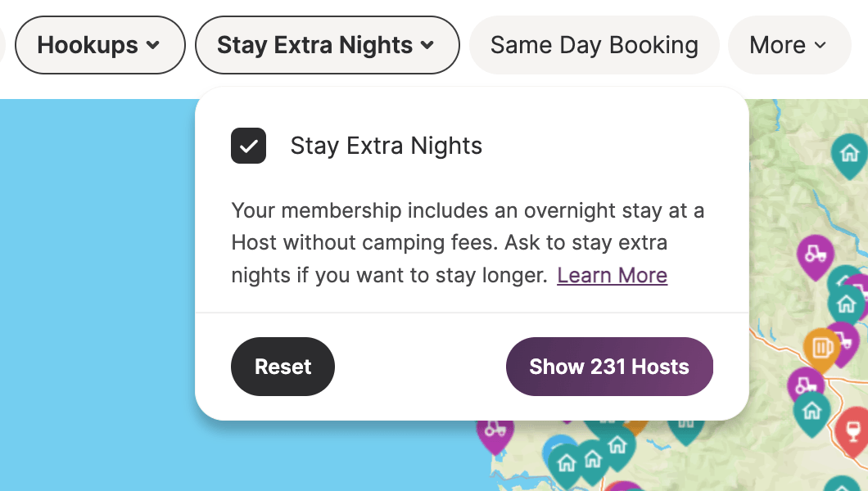Toggle the Same Day Booking filter chip
Screen dimensions: 868x491
point(594,45)
